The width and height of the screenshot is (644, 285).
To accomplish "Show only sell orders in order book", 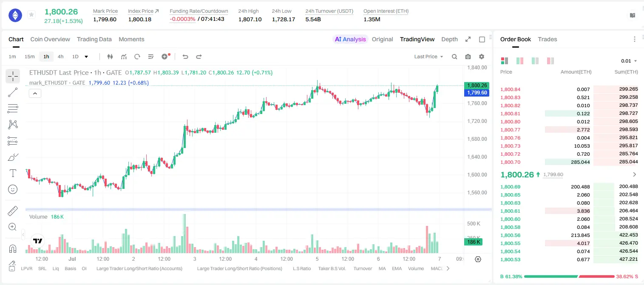I will (x=550, y=61).
